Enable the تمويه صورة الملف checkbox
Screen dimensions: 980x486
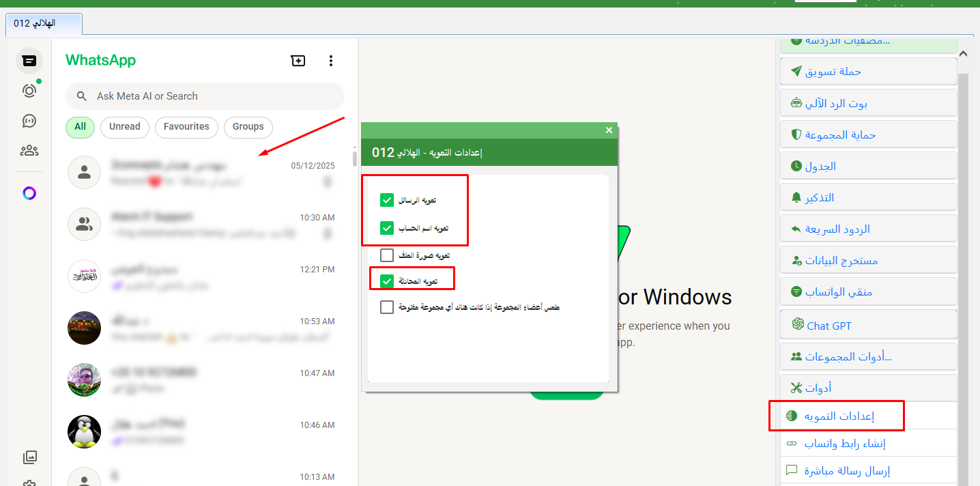[387, 255]
